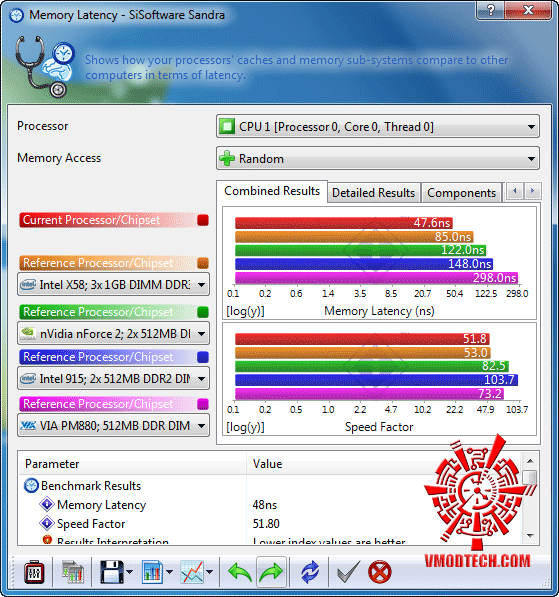This screenshot has height=597, width=559.
Task: Click the floppy disk Save icon
Action: tap(112, 572)
